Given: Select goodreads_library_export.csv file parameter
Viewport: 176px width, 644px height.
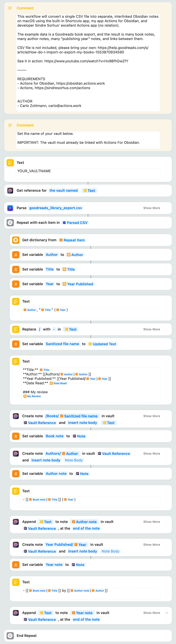Looking at the screenshot, I should 56,208.
